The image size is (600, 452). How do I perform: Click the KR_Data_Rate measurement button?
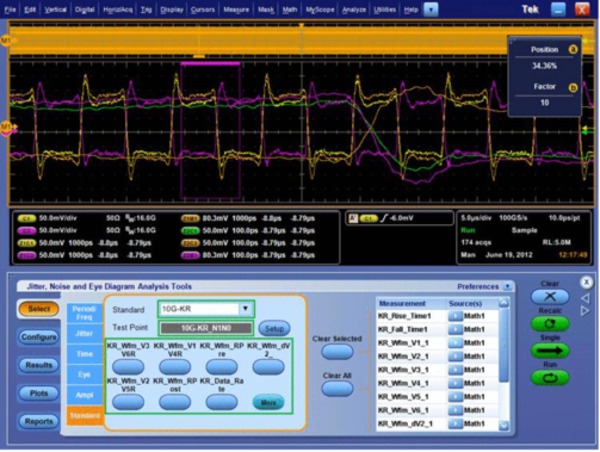pos(218,401)
